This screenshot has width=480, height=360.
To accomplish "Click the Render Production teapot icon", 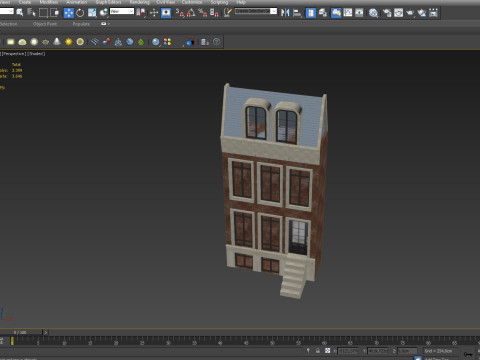I will [x=410, y=13].
